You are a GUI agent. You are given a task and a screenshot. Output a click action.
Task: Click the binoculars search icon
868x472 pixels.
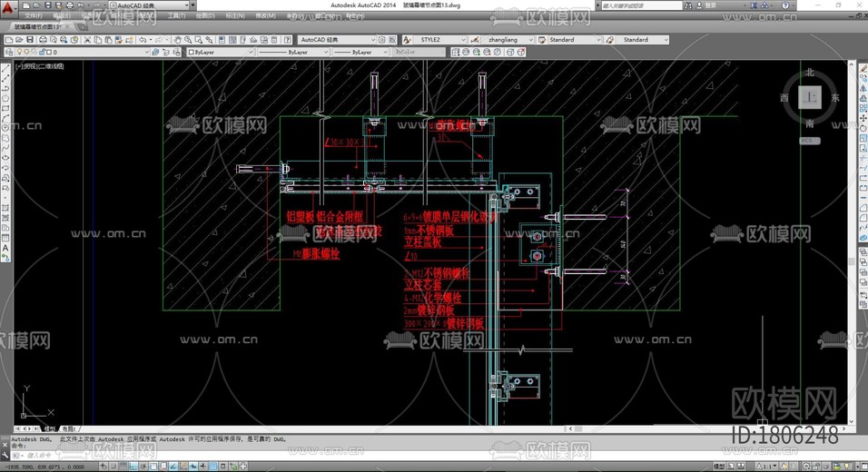pyautogui.click(x=688, y=5)
